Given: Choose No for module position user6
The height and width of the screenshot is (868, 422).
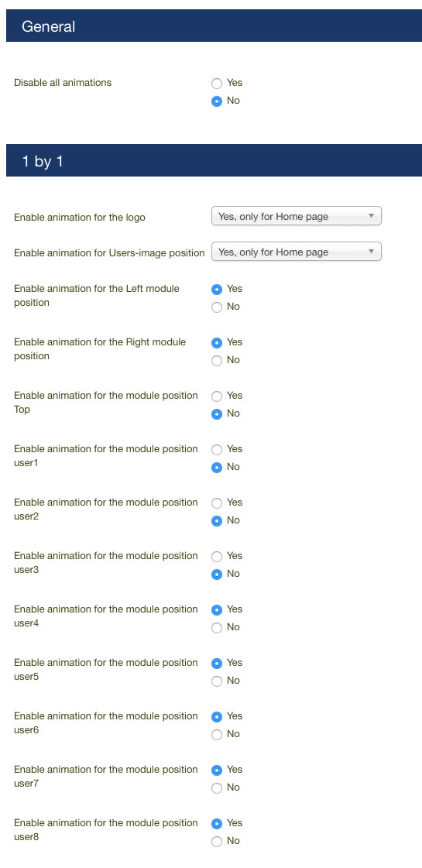Looking at the screenshot, I should 217,735.
